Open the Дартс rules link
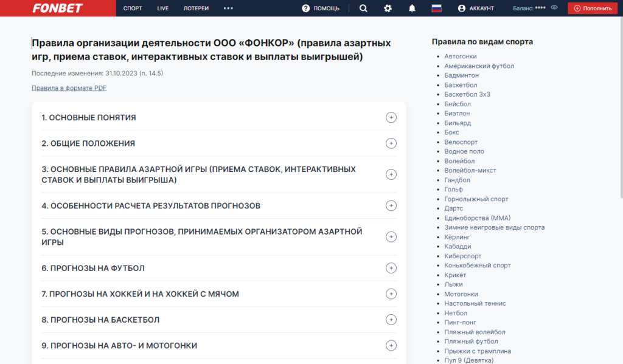Viewport: 623px width, 364px height. click(453, 208)
